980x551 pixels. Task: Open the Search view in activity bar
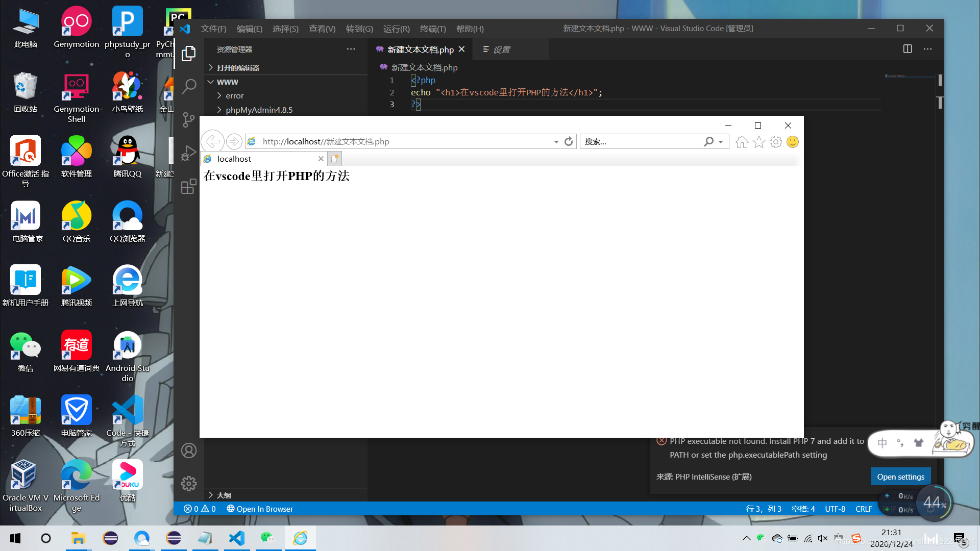coord(188,86)
